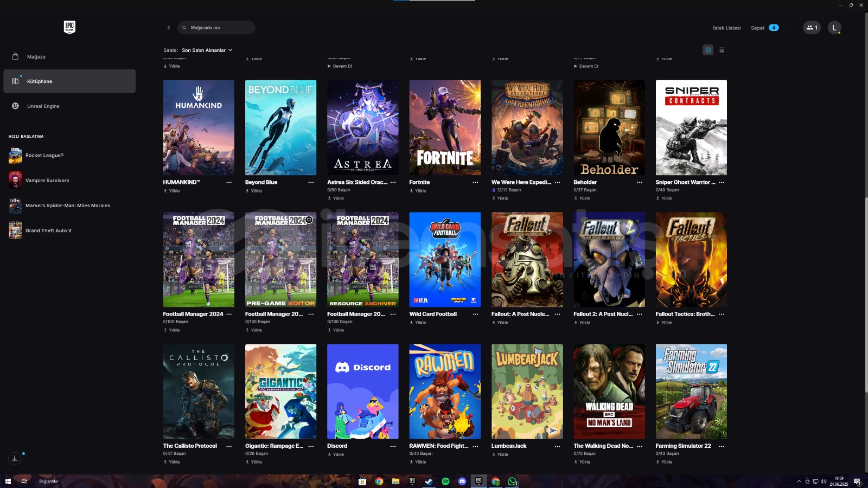Open File Explorer from the taskbar
The width and height of the screenshot is (868, 488).
(x=395, y=481)
